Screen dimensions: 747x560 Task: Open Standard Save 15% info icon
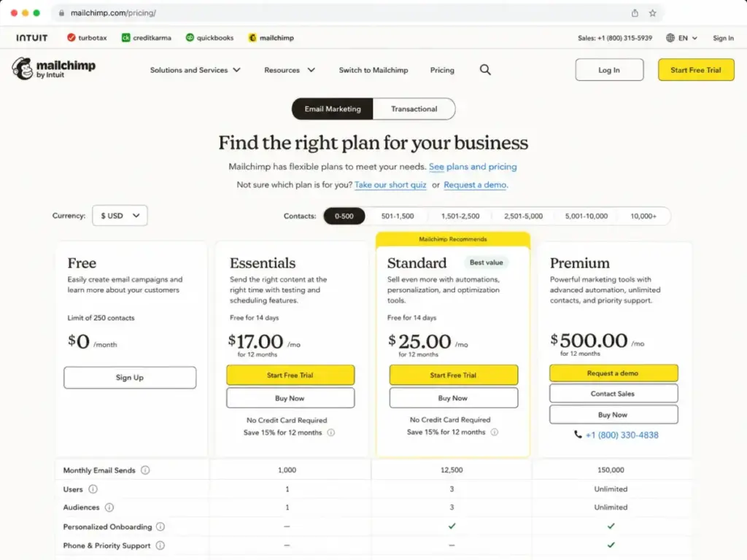(x=495, y=432)
